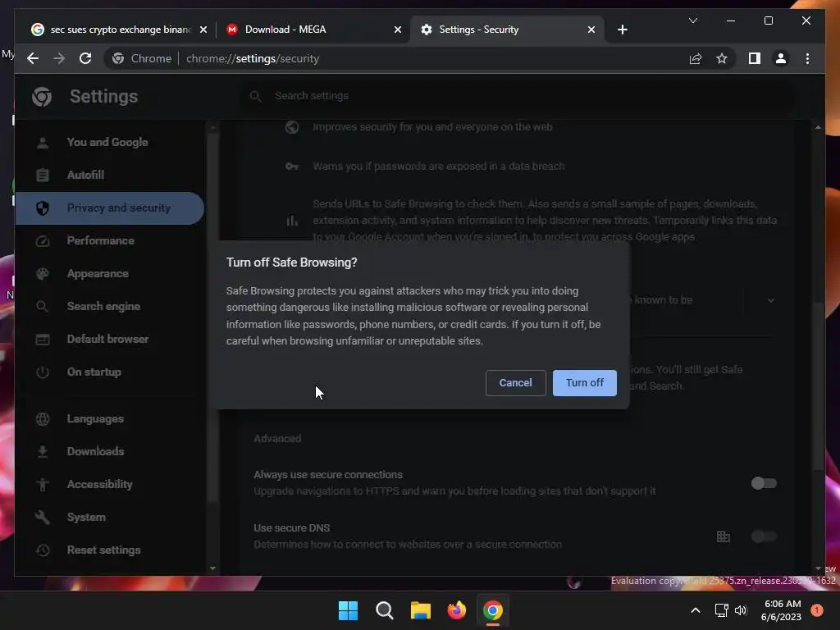840x630 pixels.
Task: Toggle the Use secure DNS switch
Action: [x=764, y=536]
